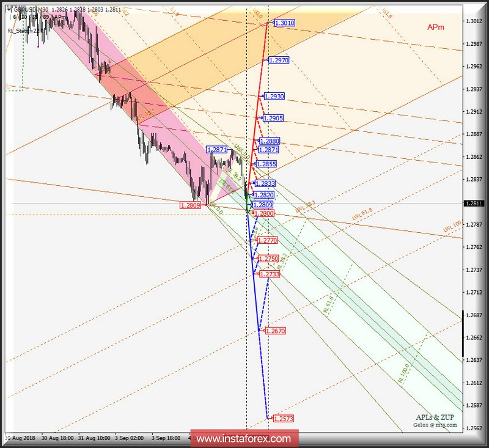
Task: Click the red 1.2800 price label
Action: click(264, 213)
